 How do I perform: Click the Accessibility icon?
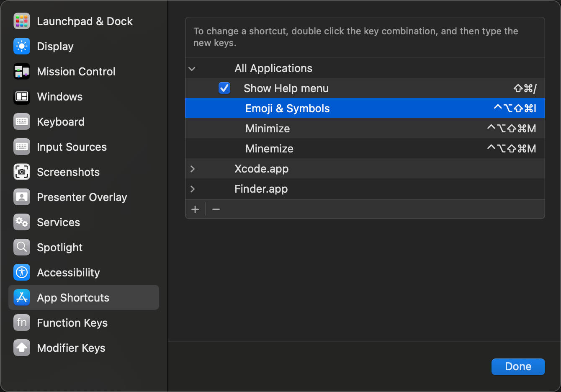coord(22,273)
